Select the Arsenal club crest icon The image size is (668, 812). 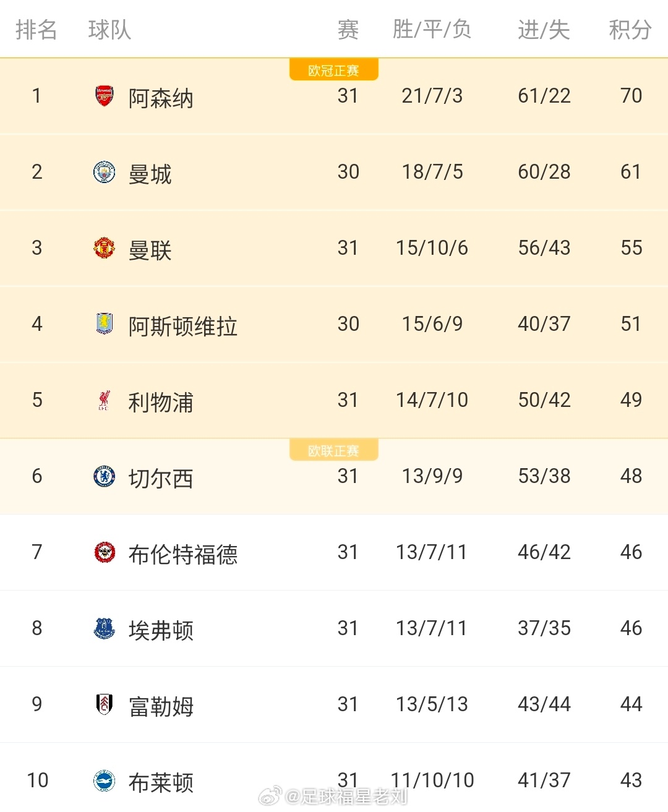coord(105,96)
